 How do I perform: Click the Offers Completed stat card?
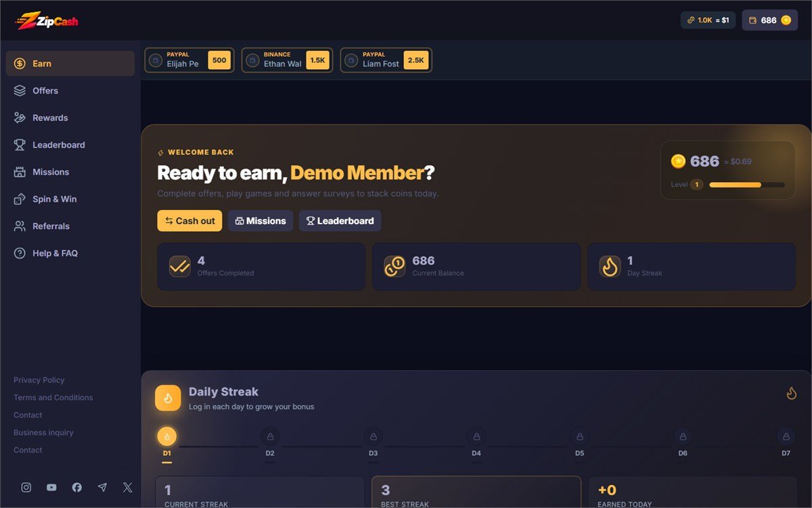(x=261, y=267)
